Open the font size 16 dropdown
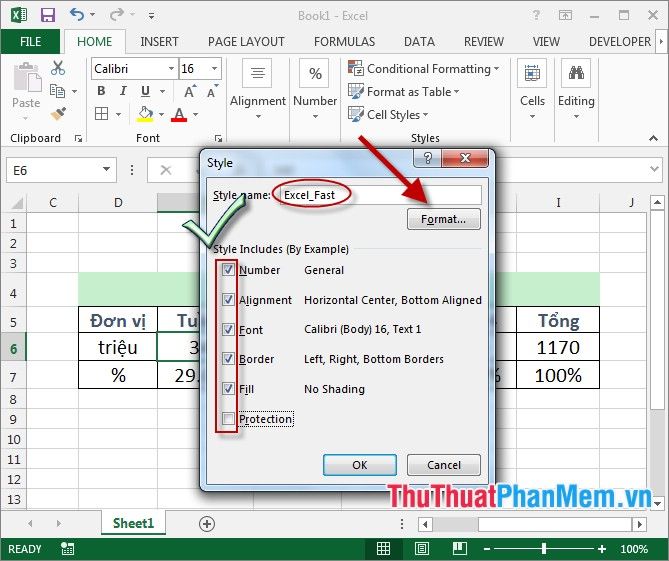Screen dimensions: 669x561 215,69
